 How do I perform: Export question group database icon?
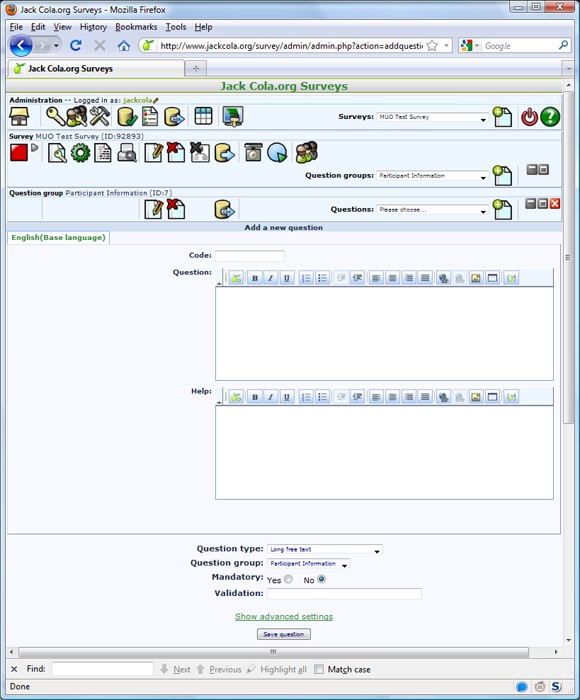tap(225, 210)
